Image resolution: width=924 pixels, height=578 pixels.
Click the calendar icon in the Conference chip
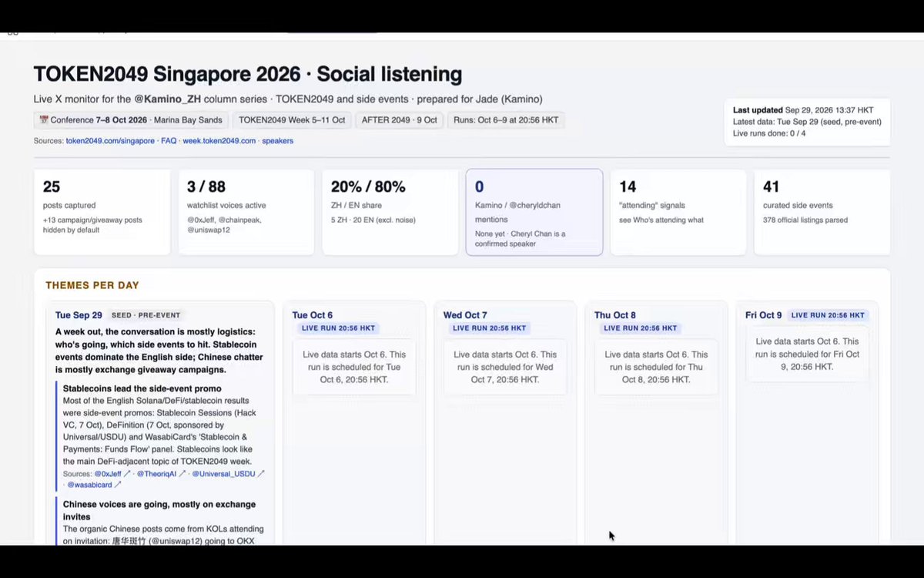pos(44,120)
